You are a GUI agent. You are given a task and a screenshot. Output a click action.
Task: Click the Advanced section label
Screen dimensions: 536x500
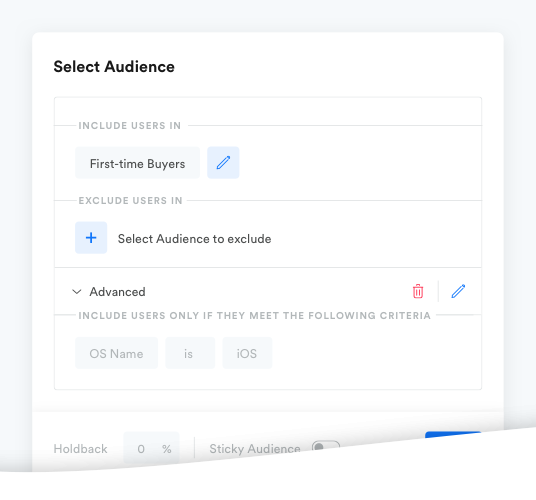[x=117, y=292]
